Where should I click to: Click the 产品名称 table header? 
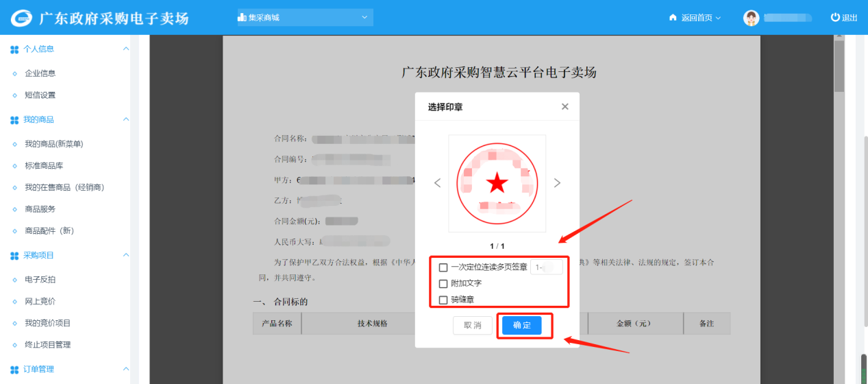pyautogui.click(x=277, y=324)
